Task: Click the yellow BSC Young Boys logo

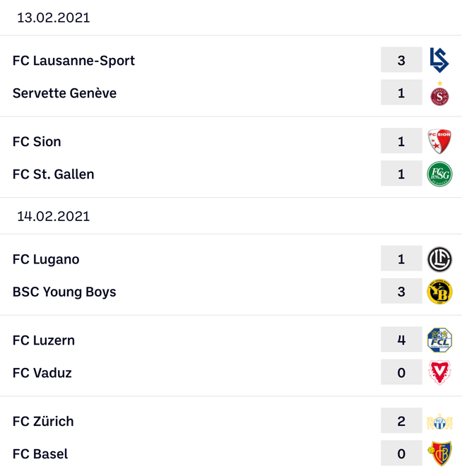Action: click(x=439, y=292)
